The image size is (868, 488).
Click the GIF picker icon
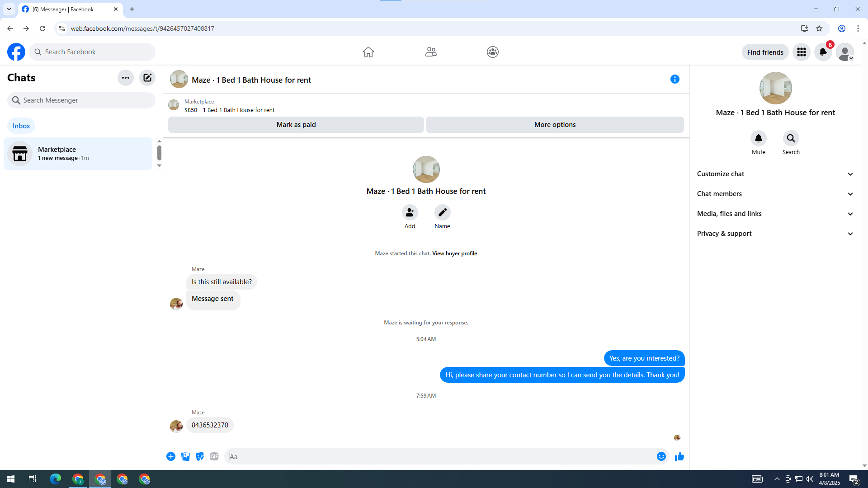pyautogui.click(x=214, y=457)
